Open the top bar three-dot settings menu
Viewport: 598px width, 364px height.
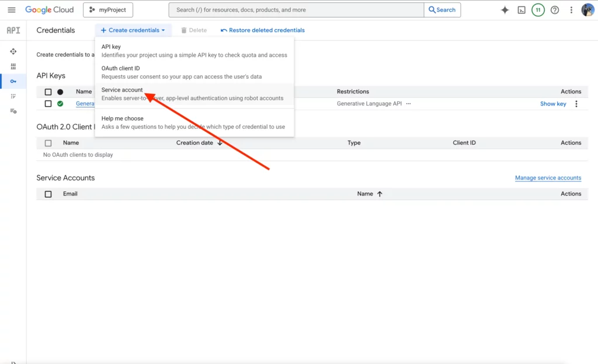point(571,10)
